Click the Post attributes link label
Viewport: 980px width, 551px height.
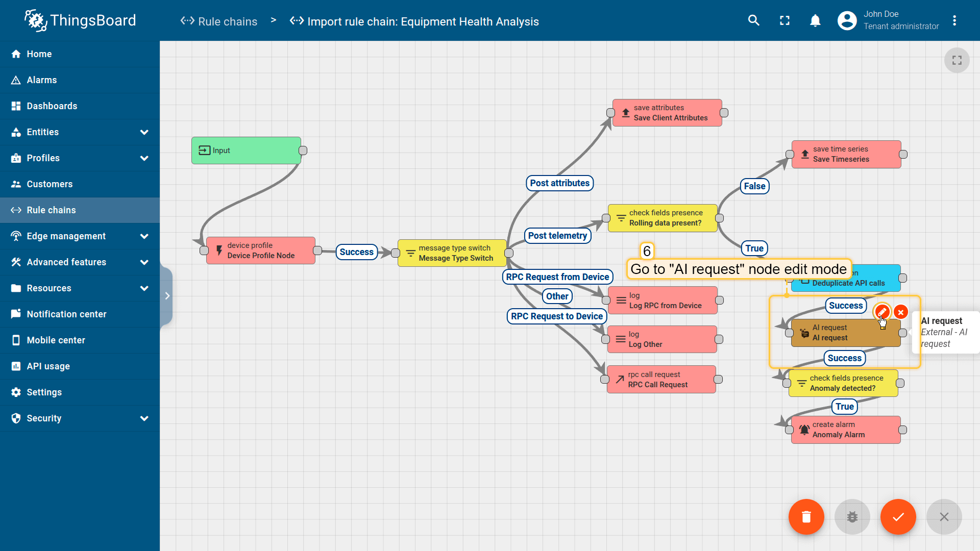559,183
